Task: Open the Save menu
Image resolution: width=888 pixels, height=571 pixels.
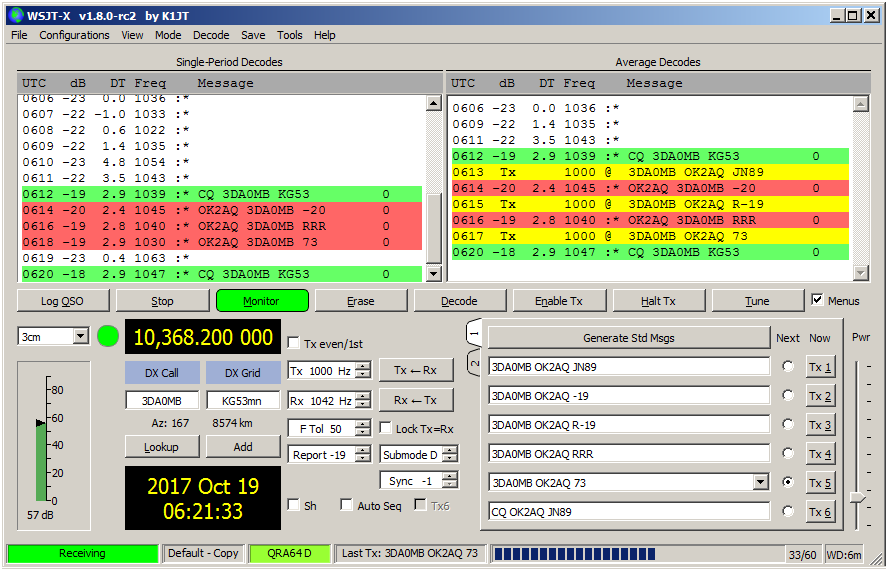Action: pyautogui.click(x=253, y=35)
